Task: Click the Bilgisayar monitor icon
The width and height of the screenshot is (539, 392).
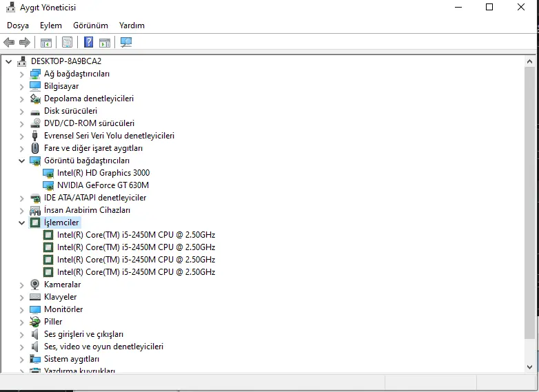Action: pos(35,86)
